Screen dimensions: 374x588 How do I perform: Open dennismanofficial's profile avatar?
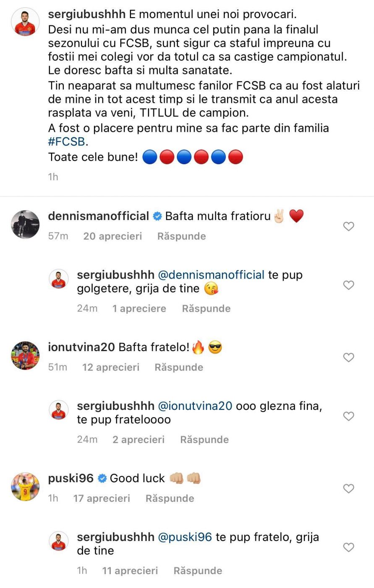(x=25, y=224)
